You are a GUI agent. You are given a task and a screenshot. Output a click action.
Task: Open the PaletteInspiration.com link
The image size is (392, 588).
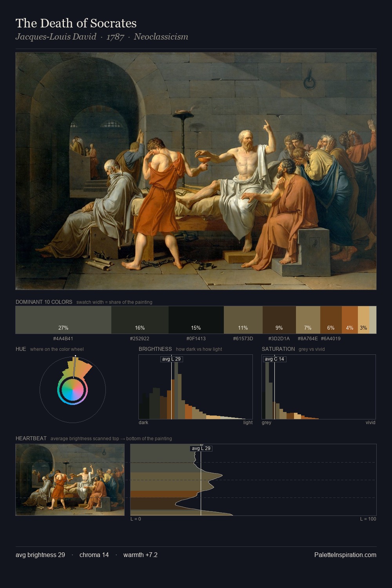[x=345, y=555]
